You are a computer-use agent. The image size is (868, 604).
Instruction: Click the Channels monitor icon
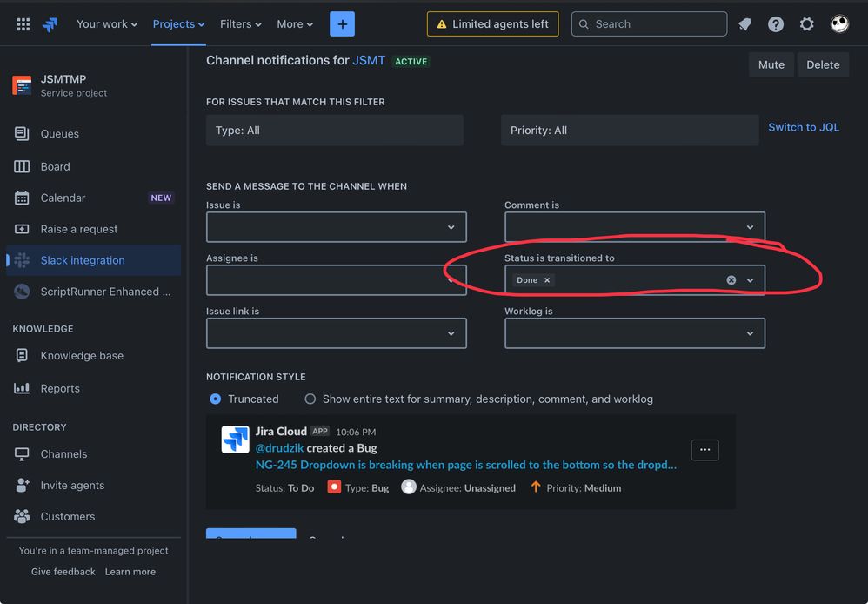click(x=22, y=453)
